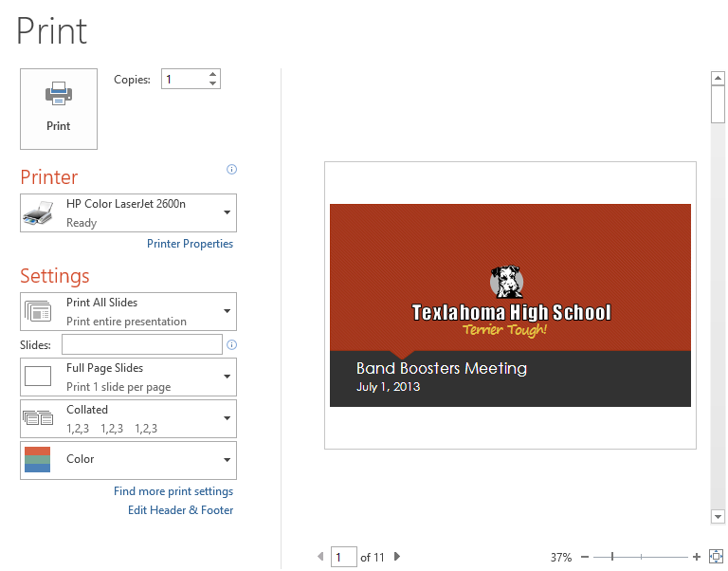728x571 pixels.
Task: Expand the Print All Slides dropdown
Action: [128, 311]
